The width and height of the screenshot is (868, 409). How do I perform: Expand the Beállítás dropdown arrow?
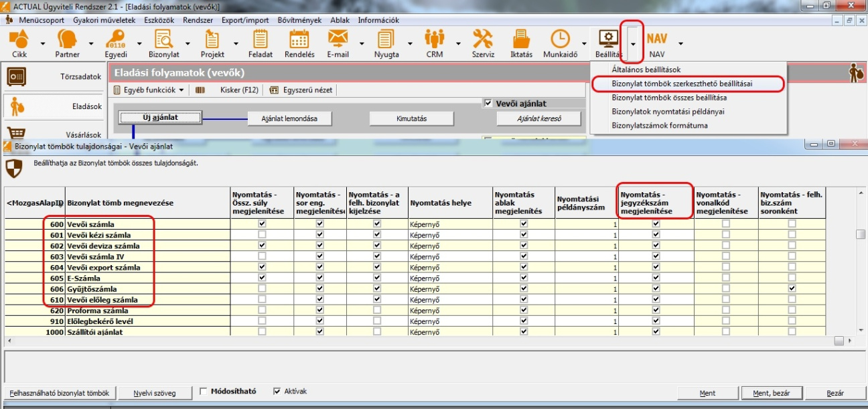[632, 44]
